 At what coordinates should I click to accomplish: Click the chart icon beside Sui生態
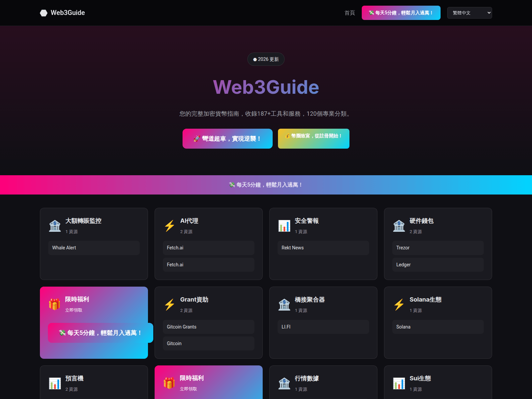coord(399,383)
